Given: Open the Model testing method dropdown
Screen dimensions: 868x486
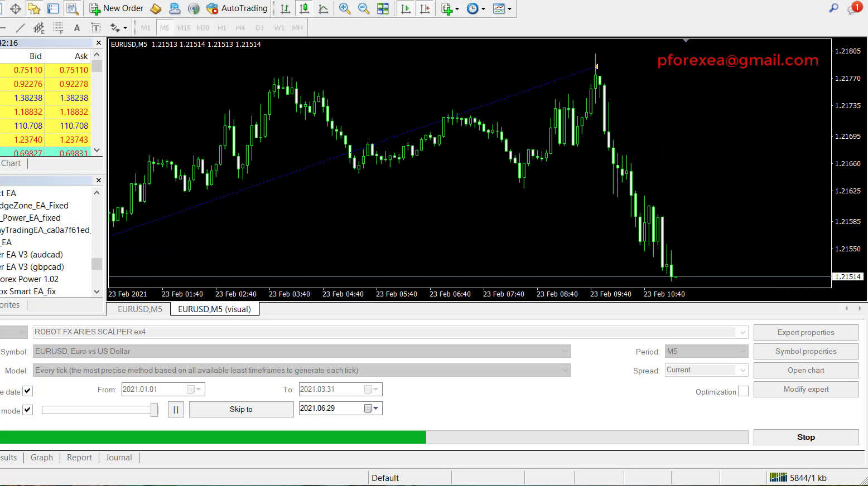Looking at the screenshot, I should tap(566, 370).
